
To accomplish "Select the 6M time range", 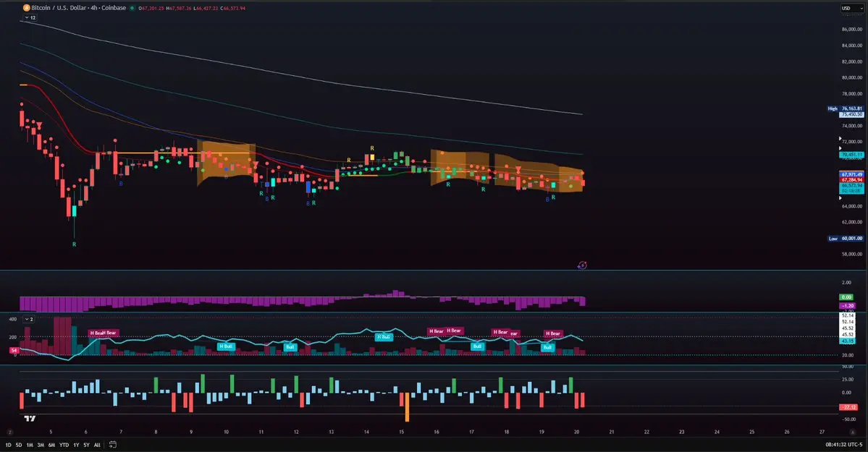I will (x=51, y=445).
